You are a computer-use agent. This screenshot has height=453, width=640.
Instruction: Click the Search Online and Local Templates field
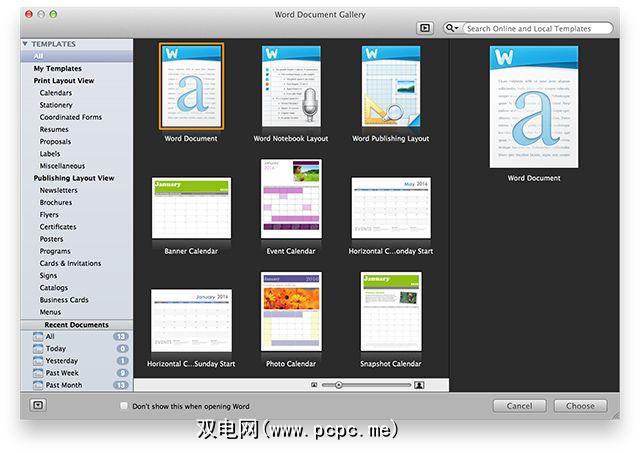538,29
